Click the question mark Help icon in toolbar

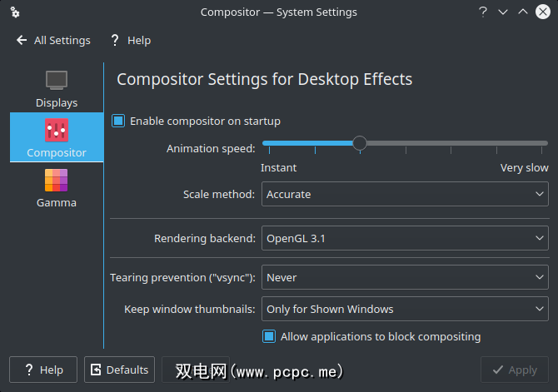(114, 40)
